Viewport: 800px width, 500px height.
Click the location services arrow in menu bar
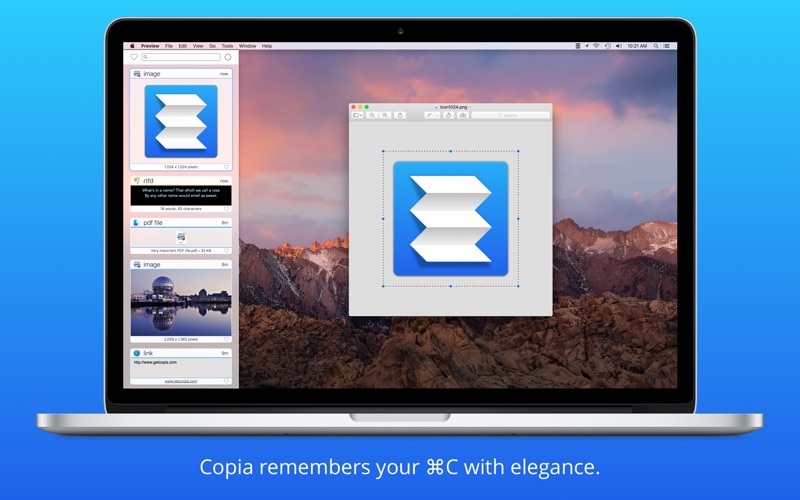tap(587, 46)
